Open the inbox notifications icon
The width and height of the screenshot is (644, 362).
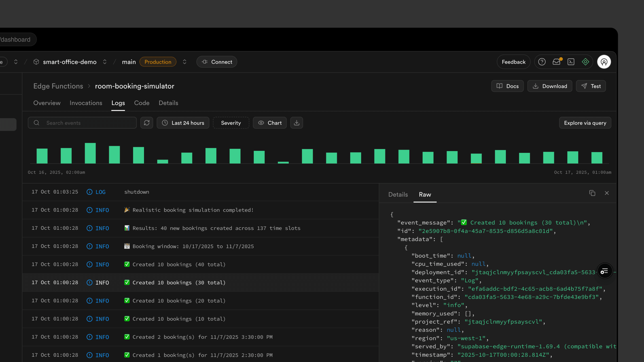[557, 62]
